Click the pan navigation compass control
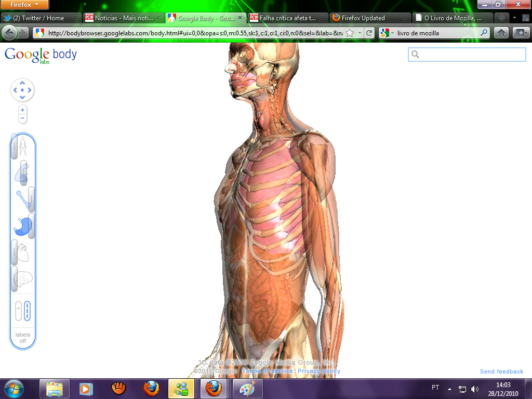Viewport: 532px width, 399px height. click(22, 90)
